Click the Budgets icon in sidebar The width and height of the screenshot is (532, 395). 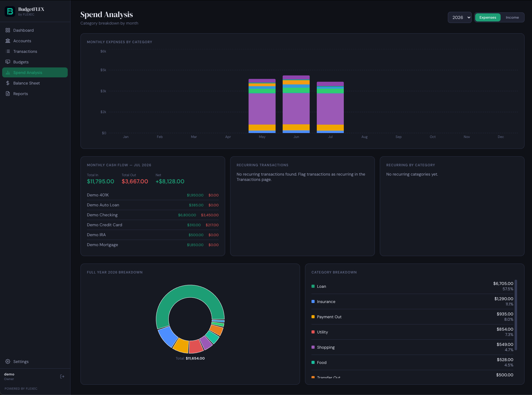coord(8,62)
